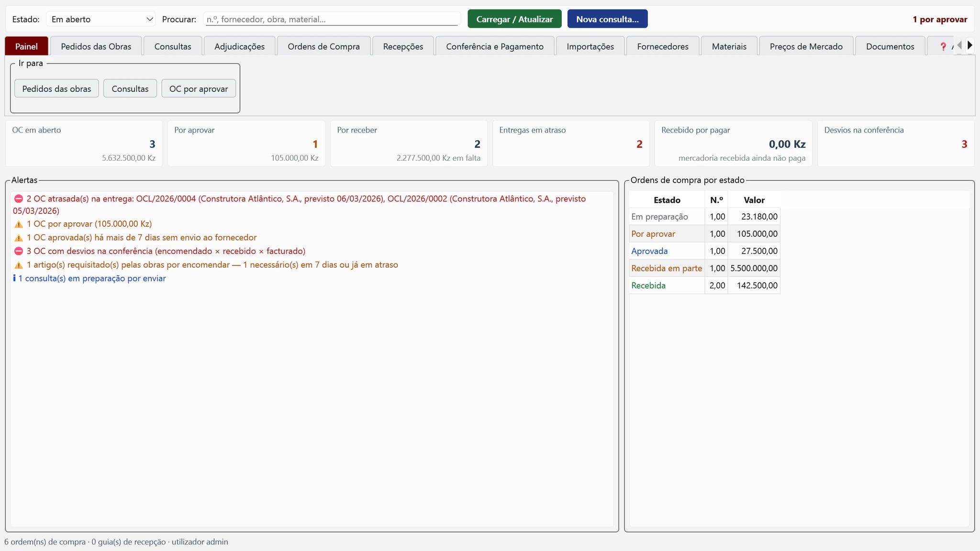Click the red stop icon beside late deliveries alert
980x551 pixels.
(x=19, y=198)
